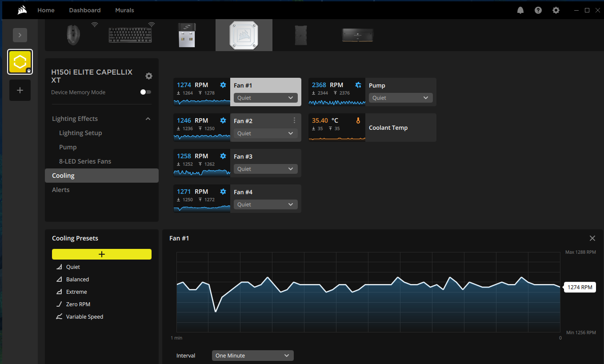The image size is (604, 364).
Task: Click the Fan #4 gear sensor icon
Action: [223, 192]
